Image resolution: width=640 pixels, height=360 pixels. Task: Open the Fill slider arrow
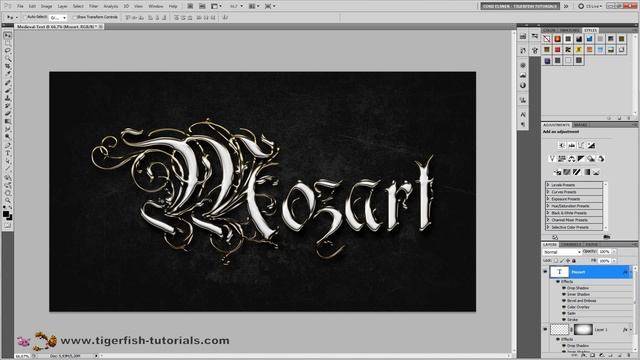(x=614, y=261)
